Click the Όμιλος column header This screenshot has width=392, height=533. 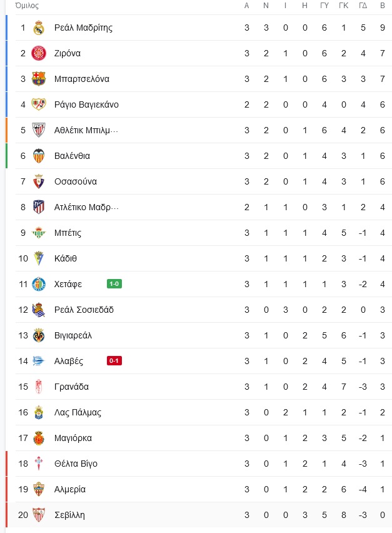click(x=27, y=6)
